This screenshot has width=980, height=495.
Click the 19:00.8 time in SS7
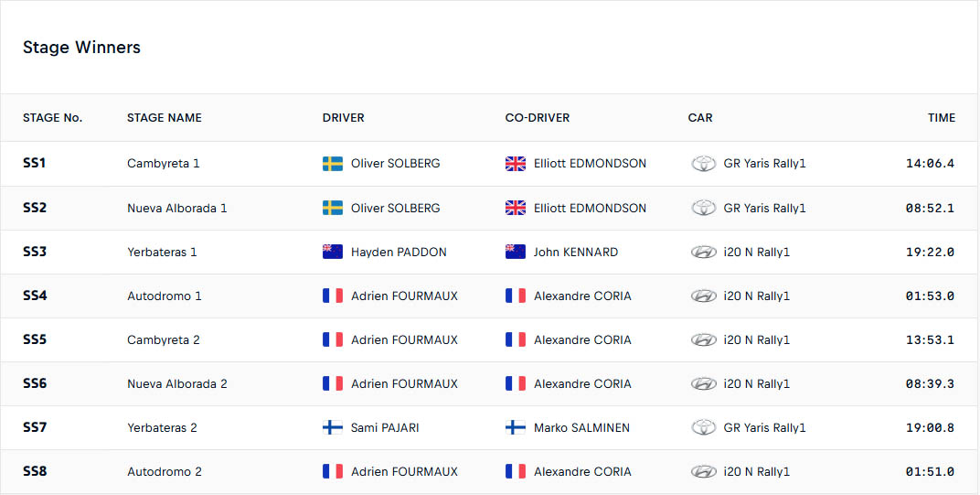pos(930,428)
